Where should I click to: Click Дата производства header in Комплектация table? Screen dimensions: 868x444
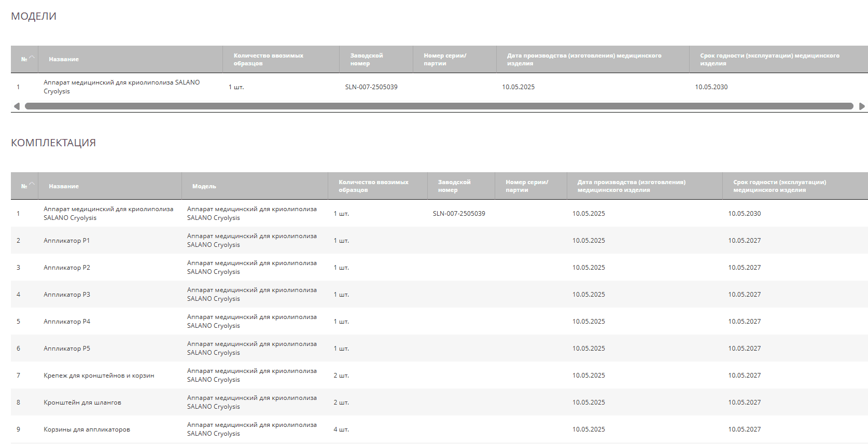pos(631,186)
